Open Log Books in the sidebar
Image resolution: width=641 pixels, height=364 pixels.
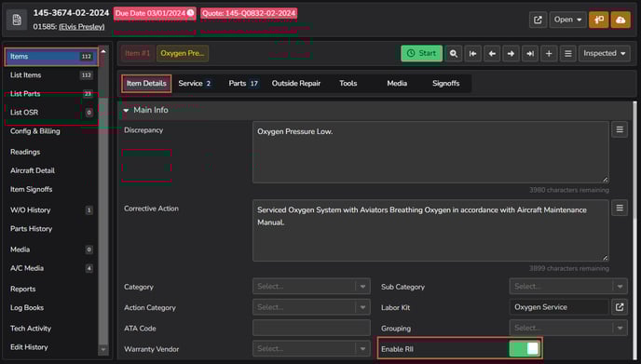51,307
